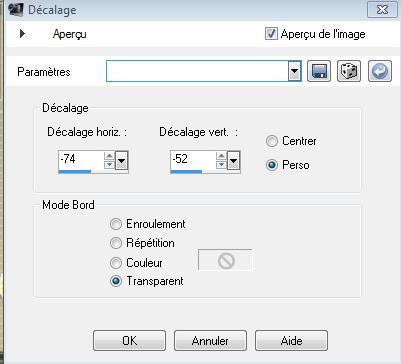Click the randomize parameters dice icon
Viewport: 401px width, 364px height.
(349, 71)
